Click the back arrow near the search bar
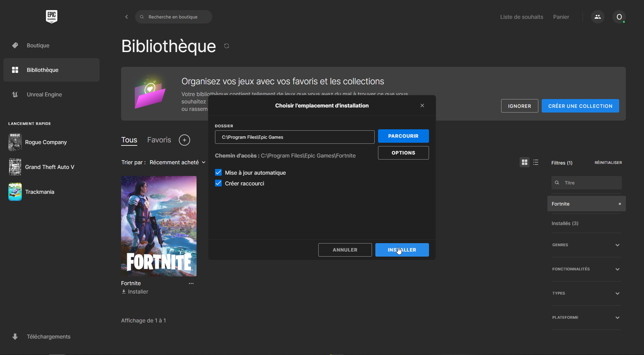Image resolution: width=644 pixels, height=355 pixels. [x=126, y=17]
